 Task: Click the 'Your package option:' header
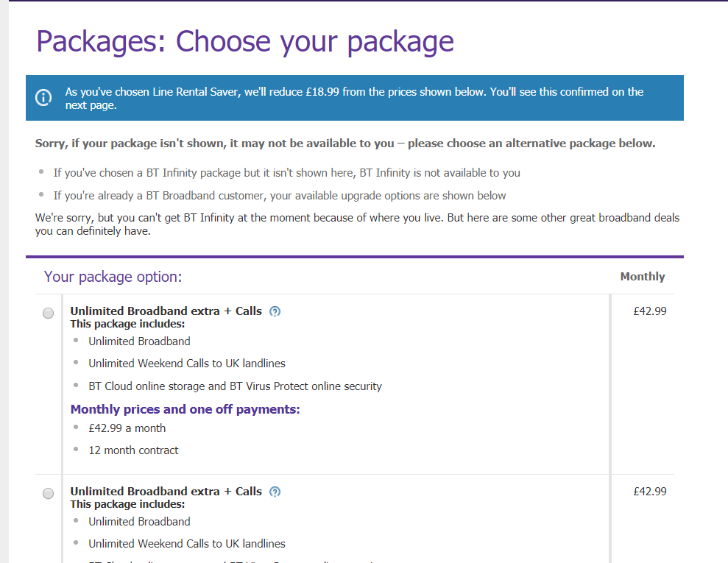(x=113, y=277)
